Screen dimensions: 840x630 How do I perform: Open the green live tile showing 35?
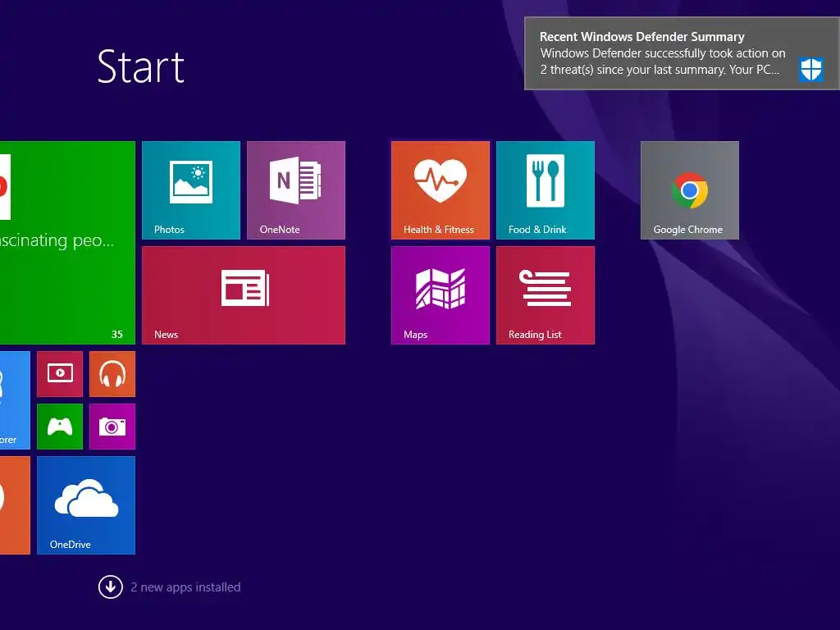67,243
